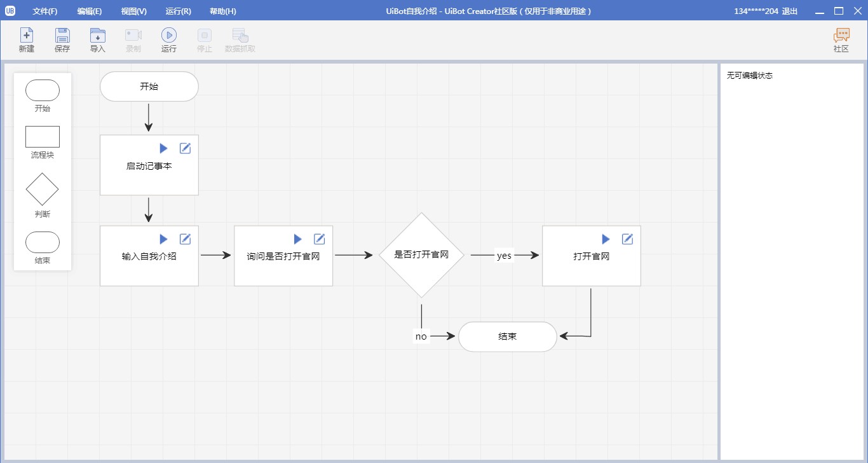This screenshot has height=463, width=868.
Task: Click the 开始 start node on canvas
Action: pyautogui.click(x=149, y=86)
